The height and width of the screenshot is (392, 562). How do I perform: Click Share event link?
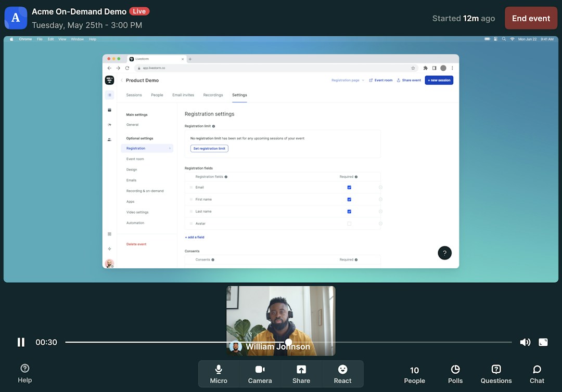(409, 80)
